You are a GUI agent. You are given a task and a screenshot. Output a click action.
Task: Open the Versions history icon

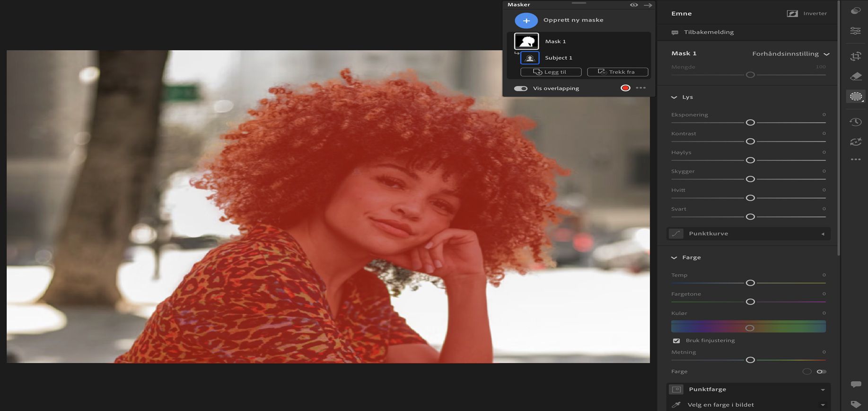point(855,122)
